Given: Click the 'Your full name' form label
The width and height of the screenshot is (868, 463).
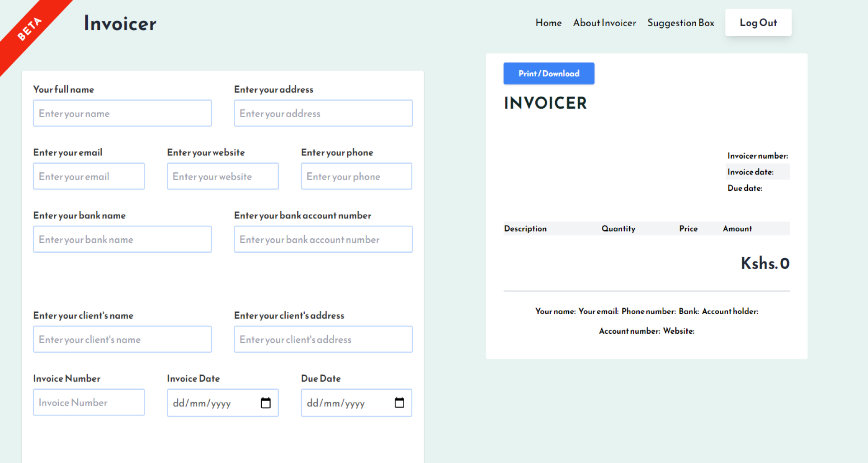Looking at the screenshot, I should coord(64,90).
